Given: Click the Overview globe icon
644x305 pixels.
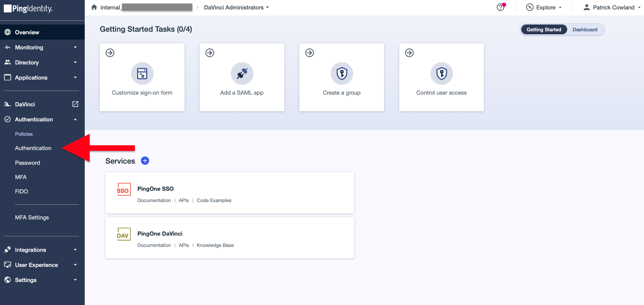Looking at the screenshot, I should tap(8, 32).
